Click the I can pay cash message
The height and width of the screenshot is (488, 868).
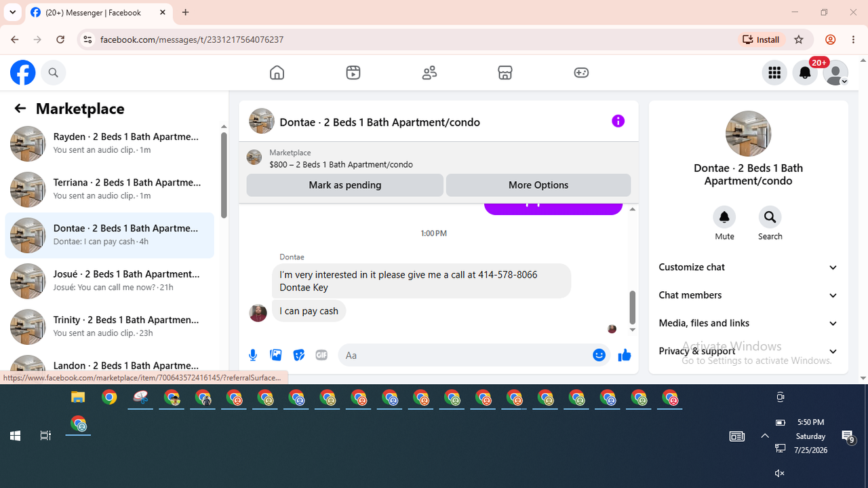click(309, 311)
